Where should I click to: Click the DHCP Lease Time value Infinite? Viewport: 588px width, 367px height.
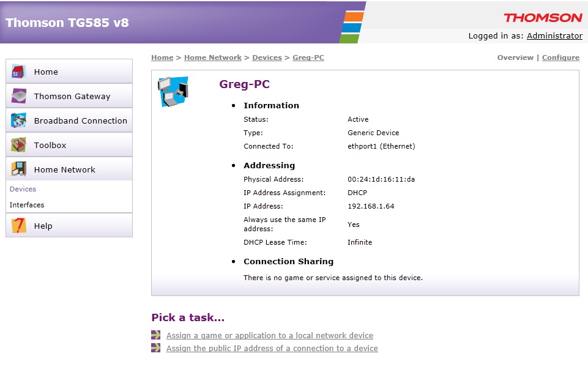point(360,242)
